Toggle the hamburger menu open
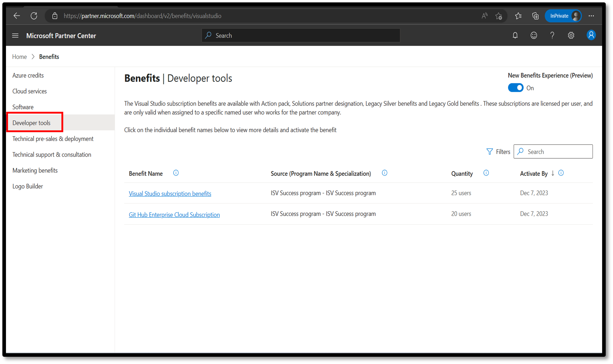The width and height of the screenshot is (613, 364). [15, 36]
